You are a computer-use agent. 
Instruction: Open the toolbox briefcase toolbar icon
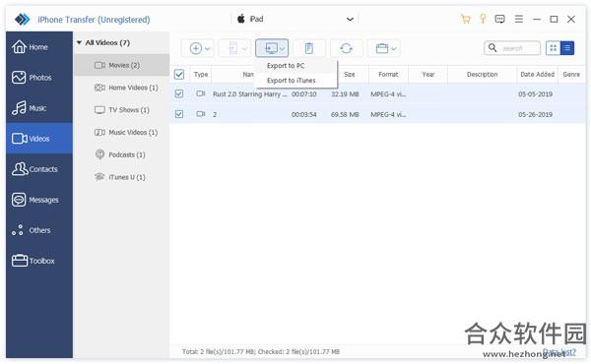pos(382,48)
